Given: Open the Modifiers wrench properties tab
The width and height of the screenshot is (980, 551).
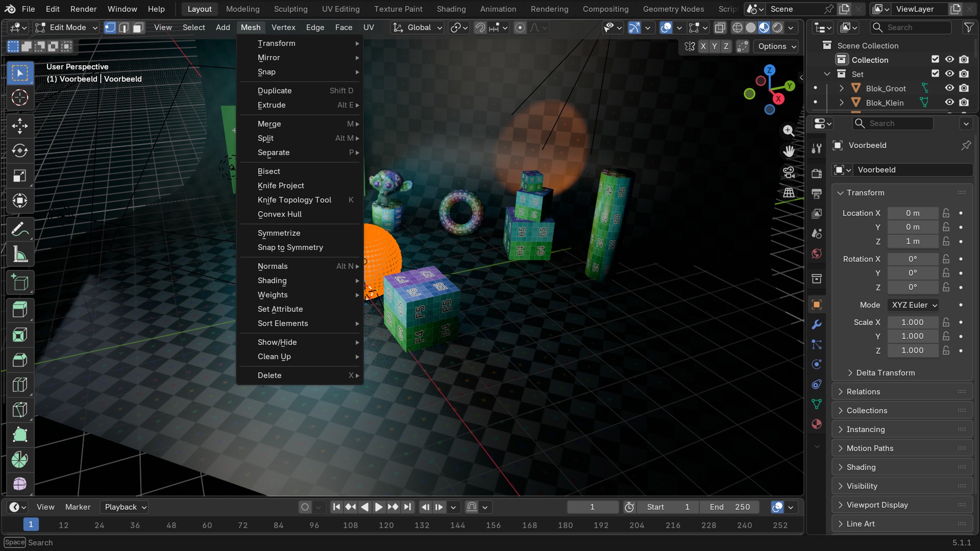Looking at the screenshot, I should [x=817, y=324].
